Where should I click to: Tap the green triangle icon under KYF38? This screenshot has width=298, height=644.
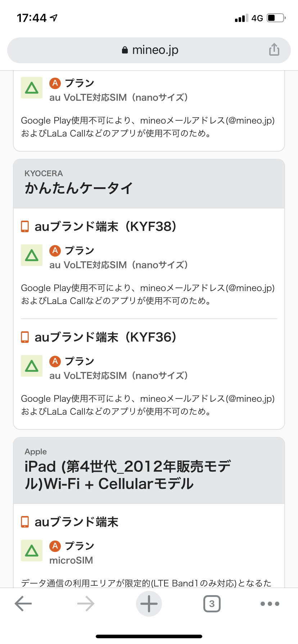point(32,255)
